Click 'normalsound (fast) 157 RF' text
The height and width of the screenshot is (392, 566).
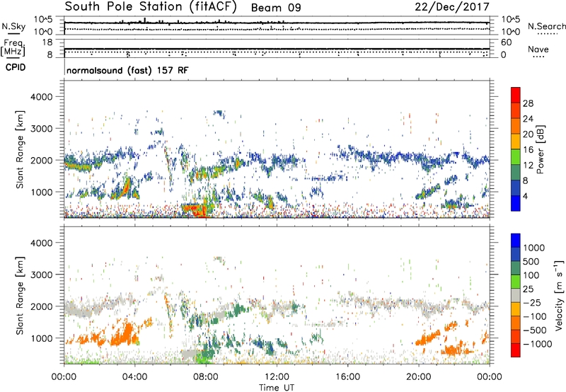[x=127, y=70]
